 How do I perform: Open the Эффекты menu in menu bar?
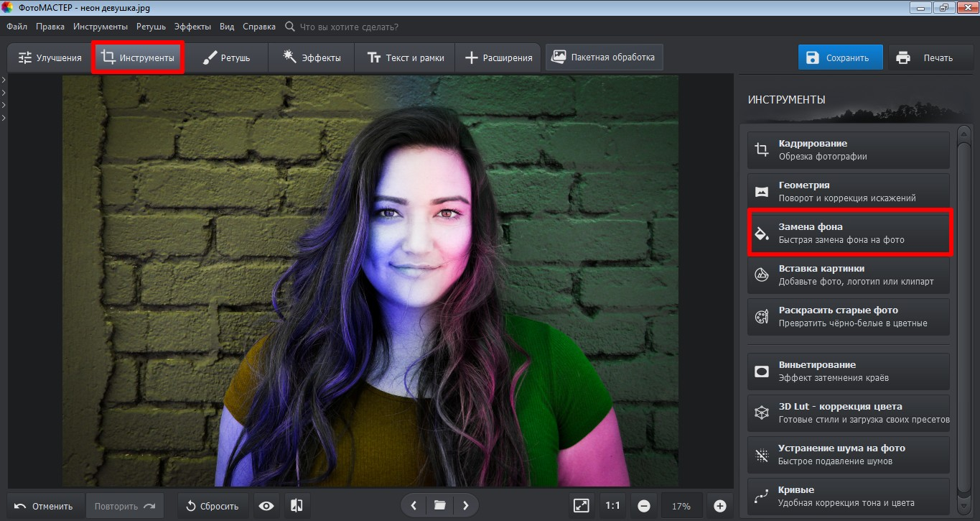pyautogui.click(x=192, y=27)
